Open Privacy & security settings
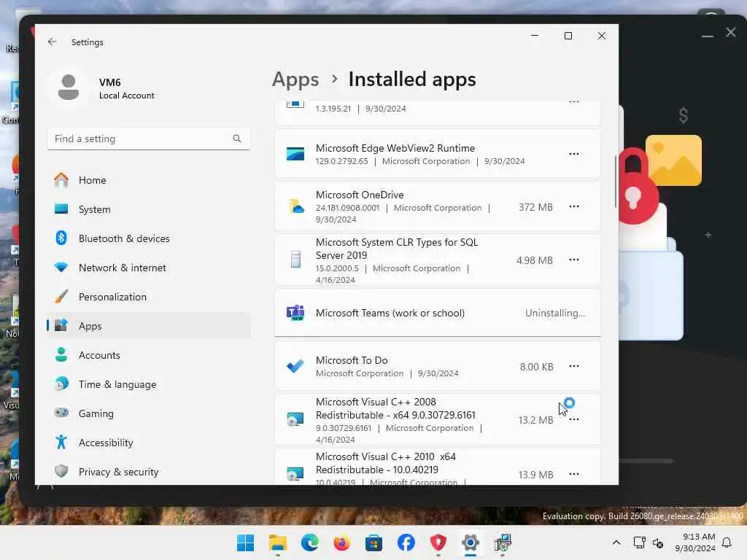 point(149,472)
